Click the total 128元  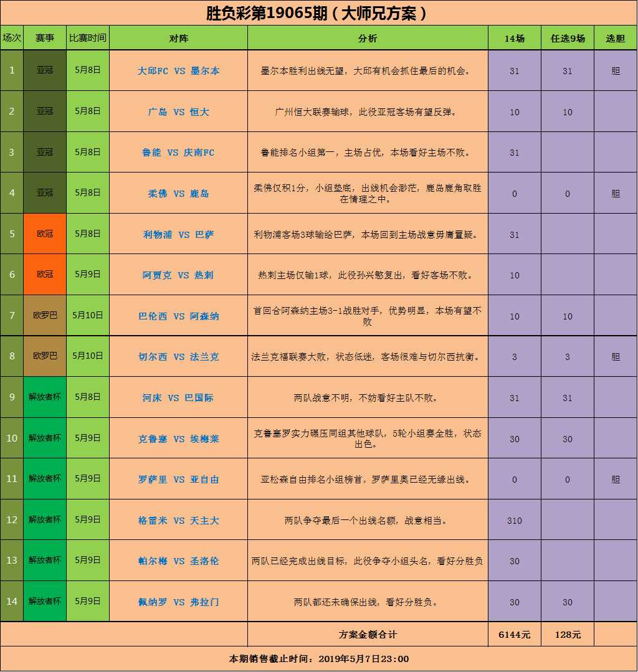click(568, 635)
